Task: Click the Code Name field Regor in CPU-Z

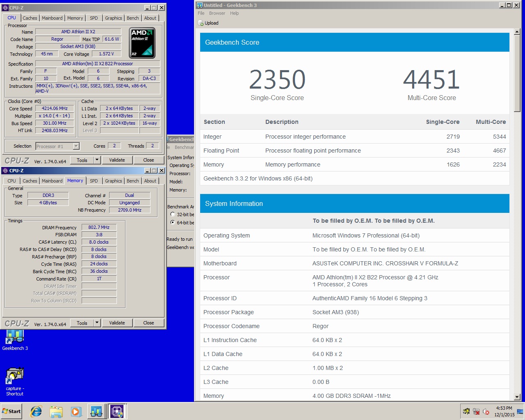Action: point(57,39)
